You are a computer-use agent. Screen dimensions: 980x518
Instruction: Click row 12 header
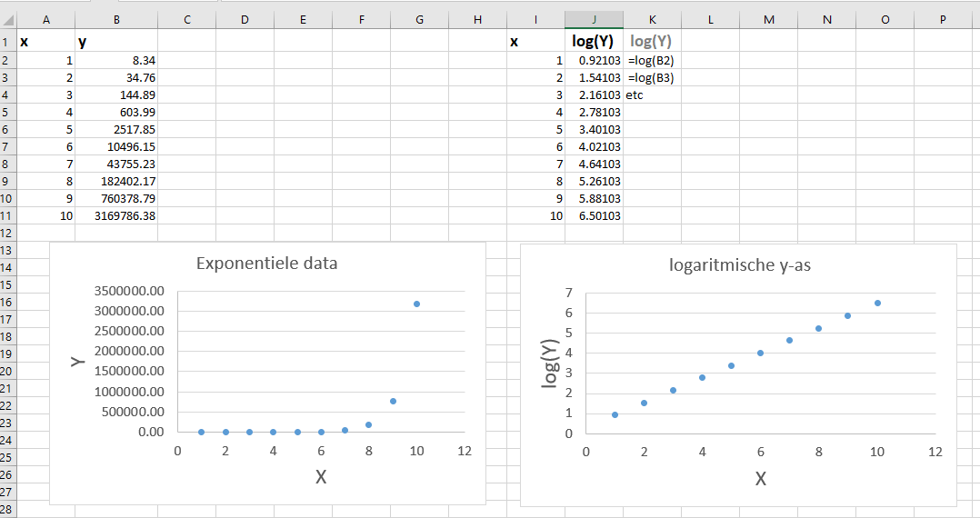coord(7,233)
